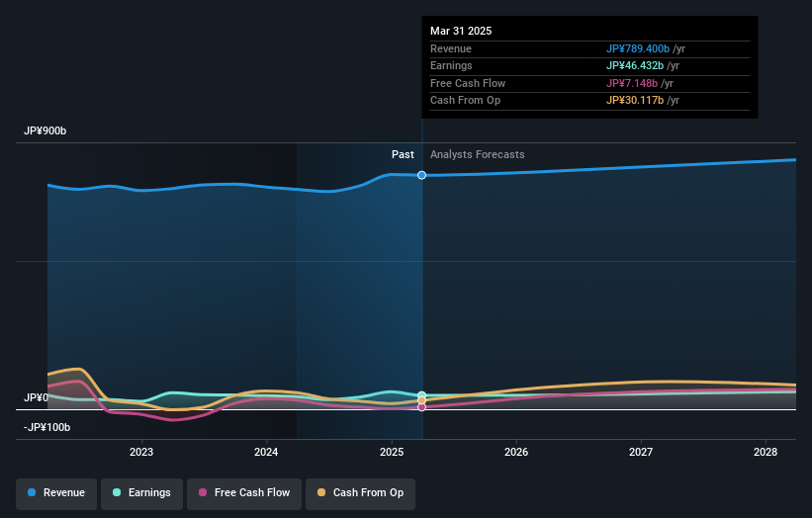Click the JP¥46.432b earnings value

tap(635, 65)
